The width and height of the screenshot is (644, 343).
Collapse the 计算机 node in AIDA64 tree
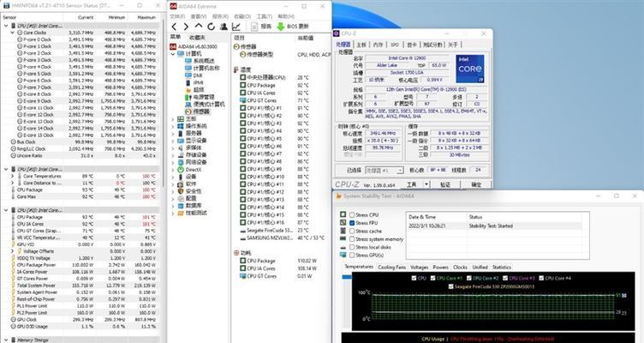[173, 54]
